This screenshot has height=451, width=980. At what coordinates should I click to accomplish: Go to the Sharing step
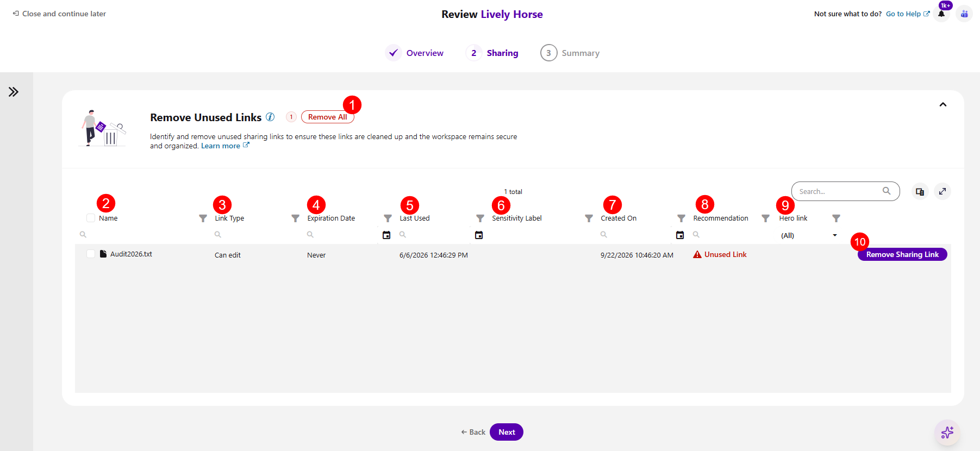(492, 53)
